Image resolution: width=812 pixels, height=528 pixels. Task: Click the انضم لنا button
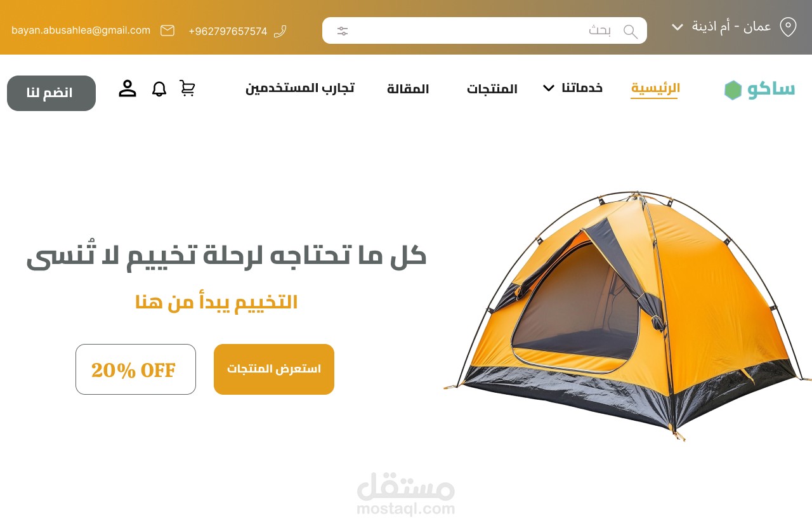click(51, 93)
